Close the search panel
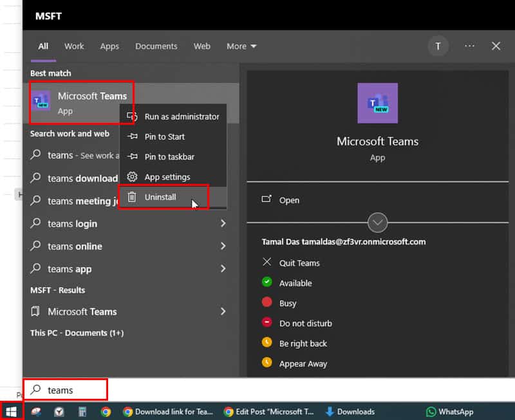The width and height of the screenshot is (515, 420). pyautogui.click(x=496, y=46)
